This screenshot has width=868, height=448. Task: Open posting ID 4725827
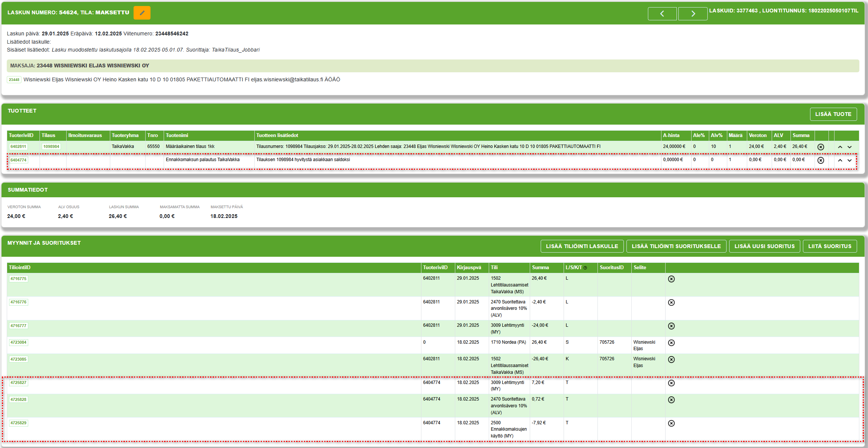[18, 383]
